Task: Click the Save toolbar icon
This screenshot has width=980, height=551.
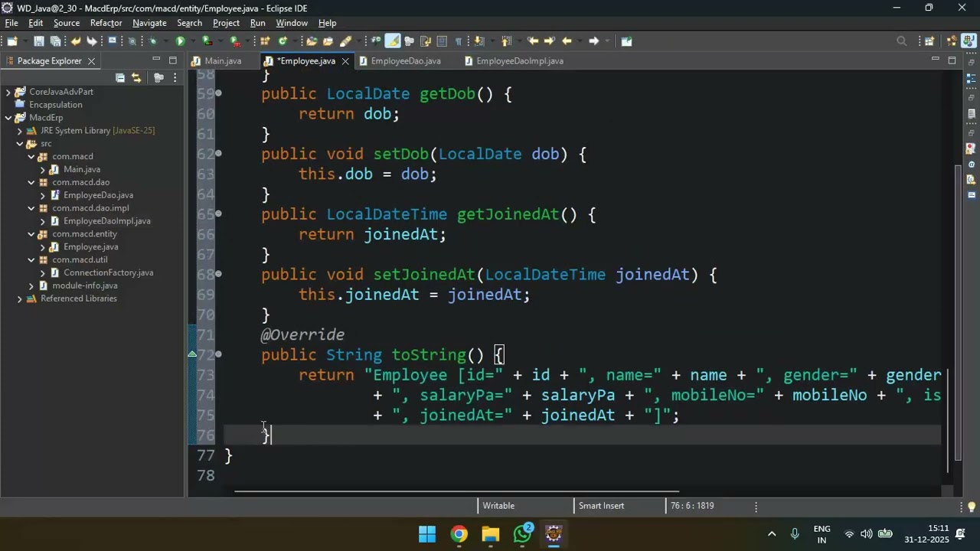Action: click(x=38, y=41)
